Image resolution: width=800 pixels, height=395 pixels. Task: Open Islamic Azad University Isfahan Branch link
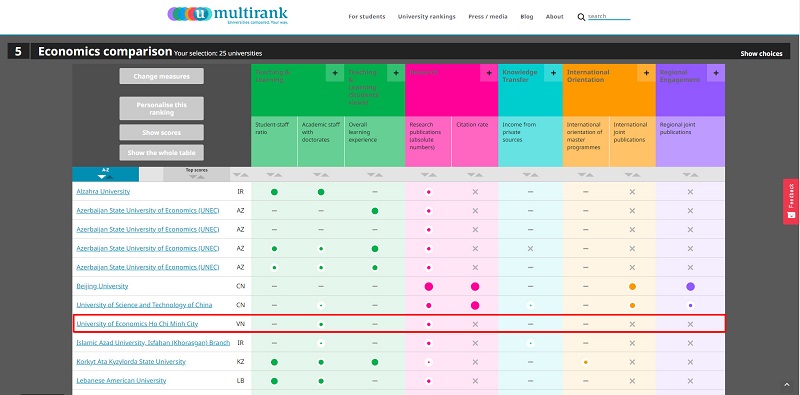tap(153, 342)
